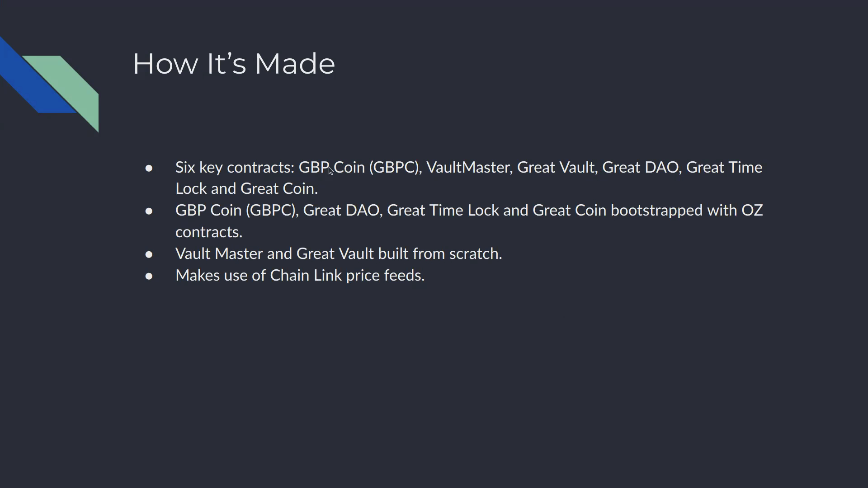
Task: Click "price feeds." text
Action: (x=385, y=276)
